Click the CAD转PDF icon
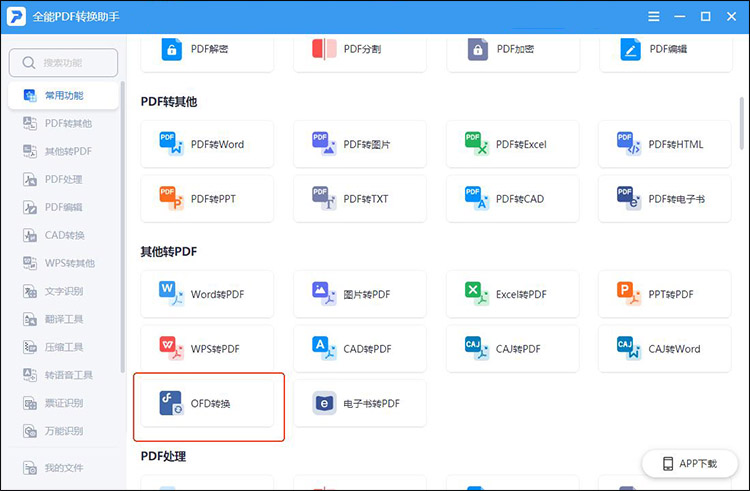The width and height of the screenshot is (750, 491). coord(324,348)
